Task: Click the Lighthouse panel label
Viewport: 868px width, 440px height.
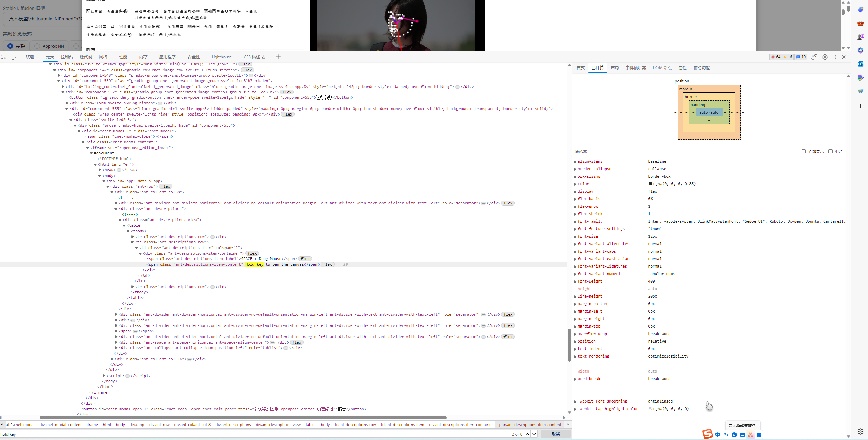Action: pyautogui.click(x=221, y=57)
